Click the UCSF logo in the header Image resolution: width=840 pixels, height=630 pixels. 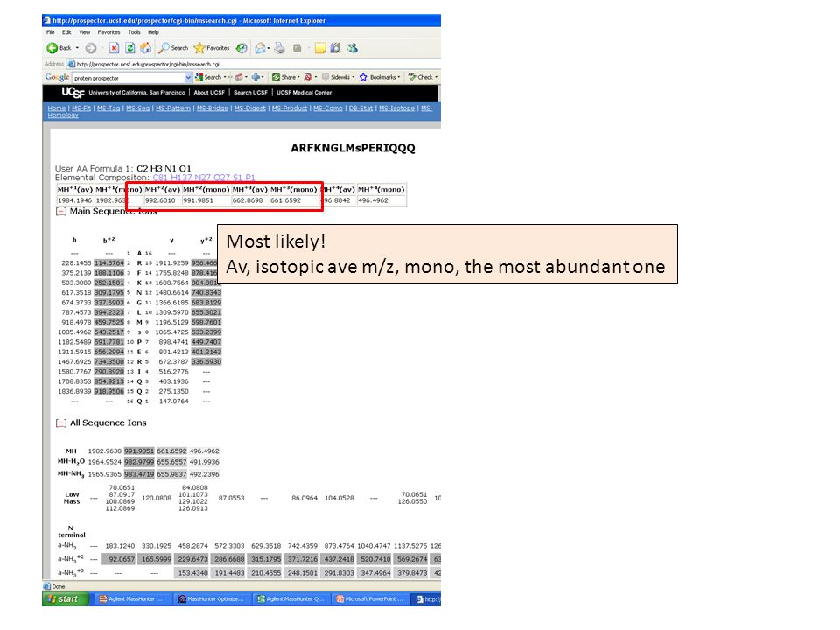tap(73, 92)
